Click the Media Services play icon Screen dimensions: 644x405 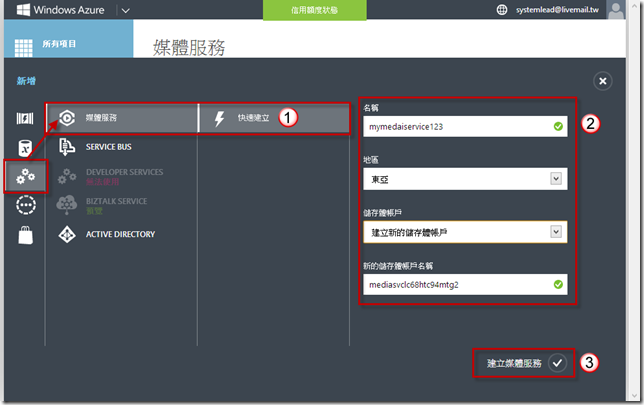coord(67,118)
